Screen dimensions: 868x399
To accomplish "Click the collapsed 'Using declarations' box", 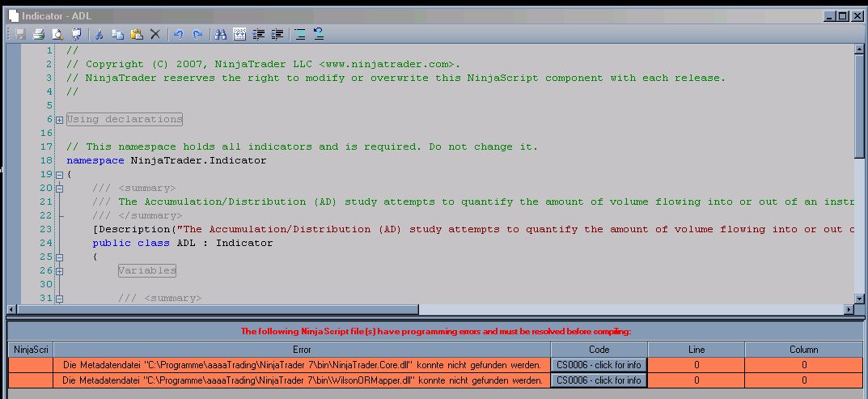I will [x=125, y=119].
